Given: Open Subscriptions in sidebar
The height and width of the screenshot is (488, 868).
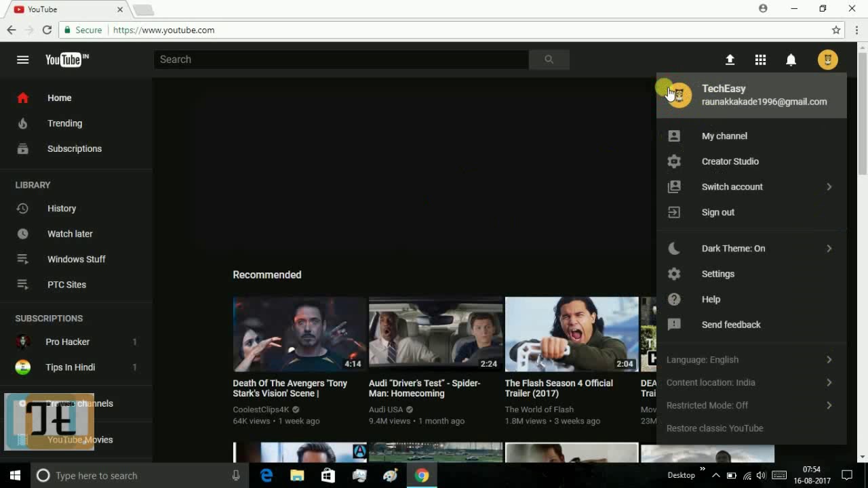Looking at the screenshot, I should click(76, 148).
